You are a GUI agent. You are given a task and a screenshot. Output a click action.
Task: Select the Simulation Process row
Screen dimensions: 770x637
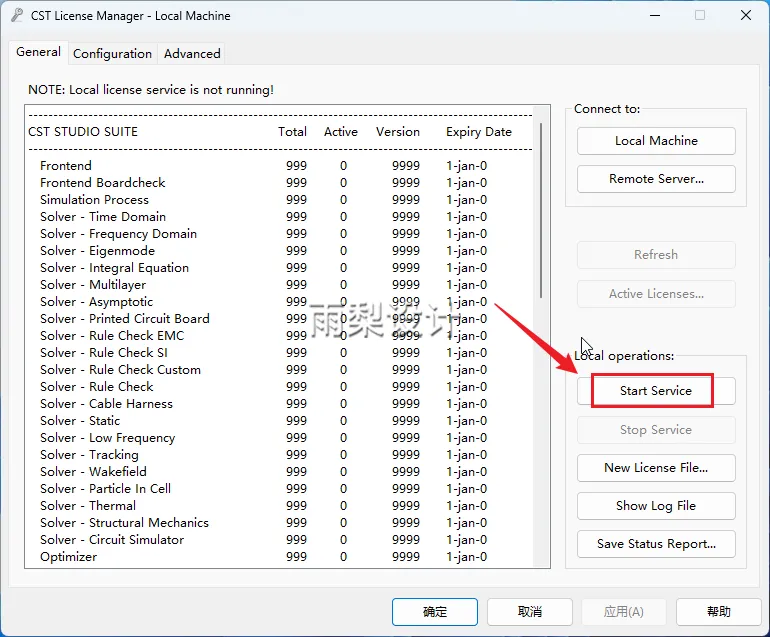[263, 200]
